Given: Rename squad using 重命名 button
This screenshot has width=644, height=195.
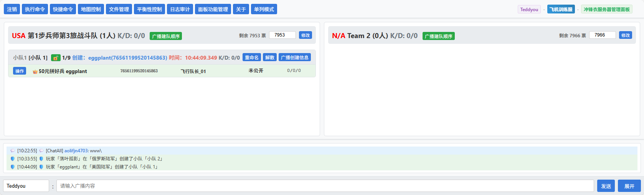Looking at the screenshot, I should click(x=252, y=58).
